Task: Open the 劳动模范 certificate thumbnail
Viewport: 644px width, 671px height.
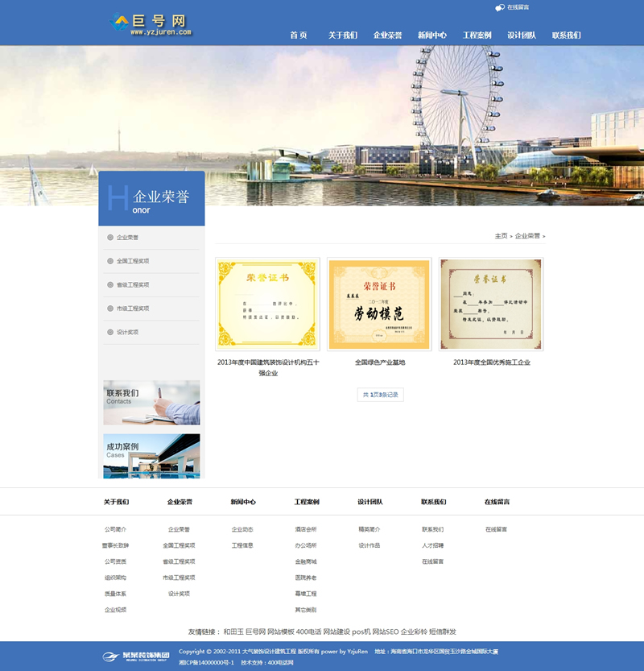Action: coord(379,304)
